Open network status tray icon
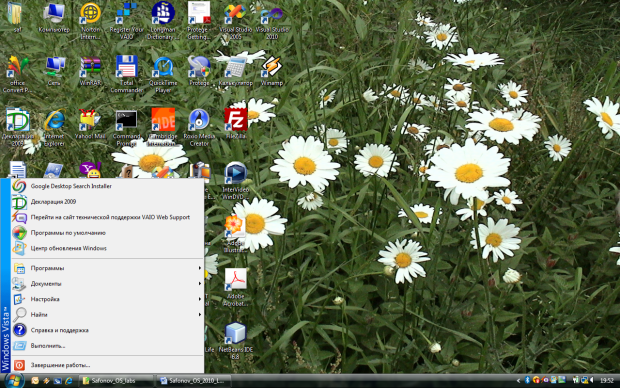620x388 pixels. point(584,380)
